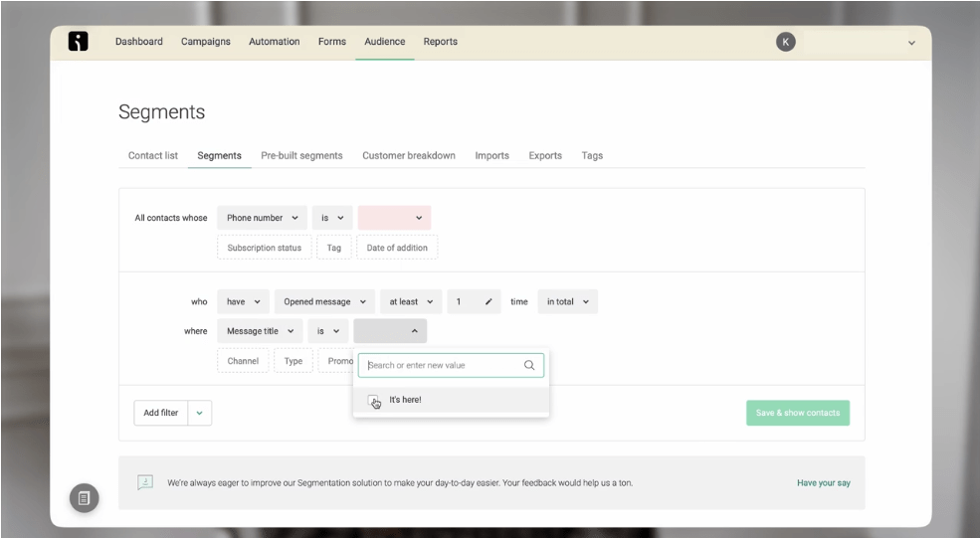
Task: Click the Add filter button
Action: 160,413
